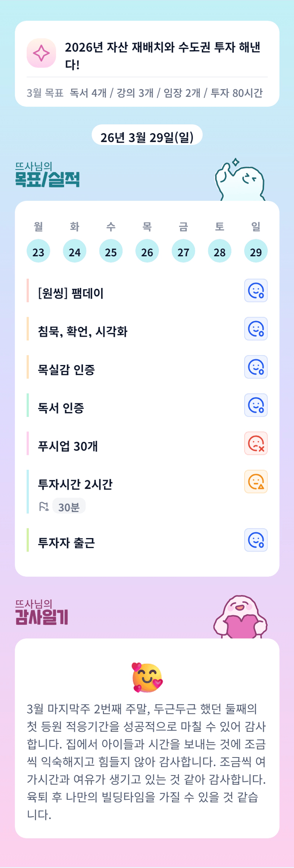Click the 26년 3월 29일(일) date pill

[147, 137]
